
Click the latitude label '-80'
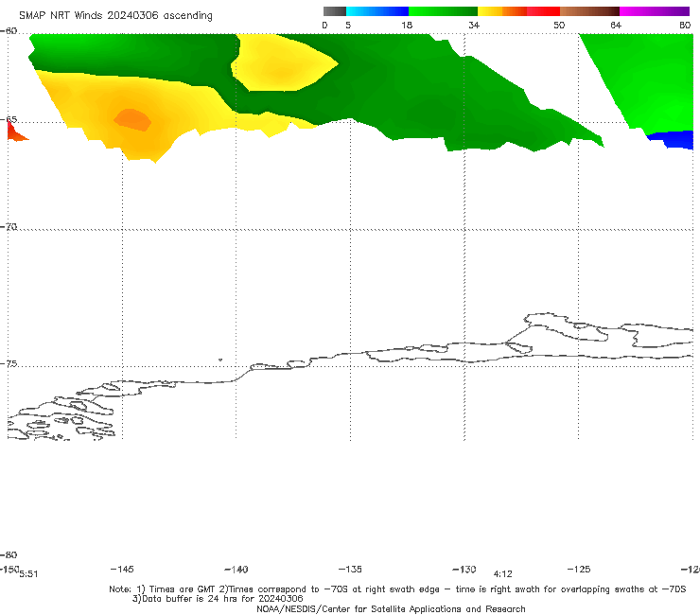(9, 554)
